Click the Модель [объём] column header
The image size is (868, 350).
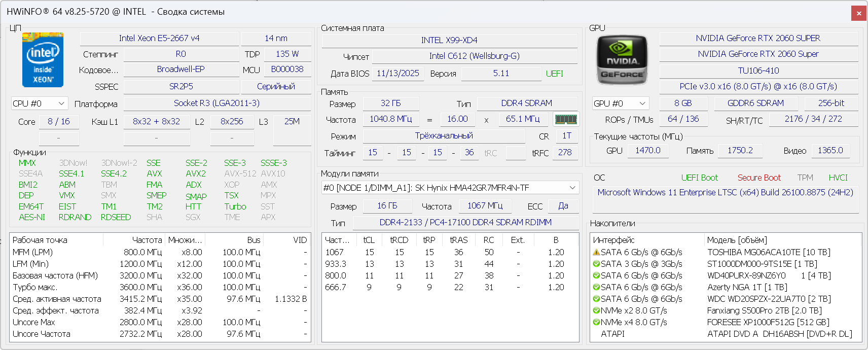tap(783, 240)
